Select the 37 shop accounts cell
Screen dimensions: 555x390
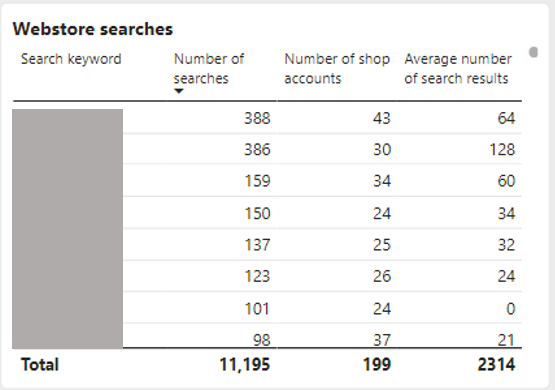[382, 340]
